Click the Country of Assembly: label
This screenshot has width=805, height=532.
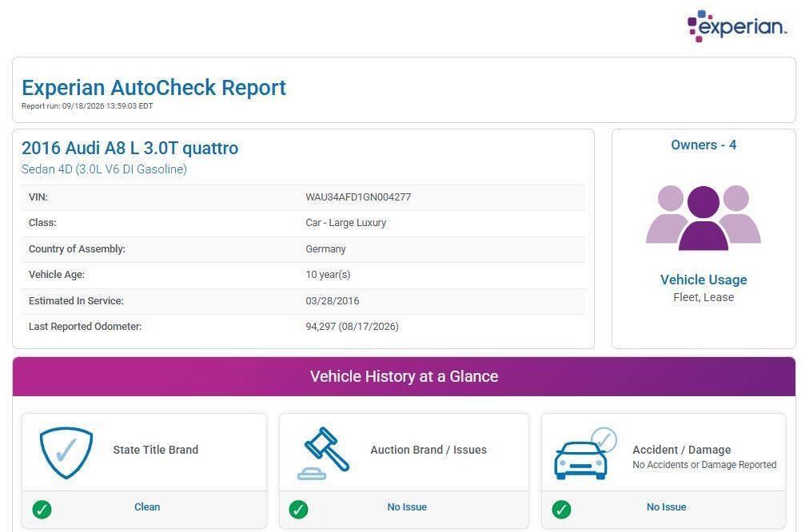[x=77, y=248]
